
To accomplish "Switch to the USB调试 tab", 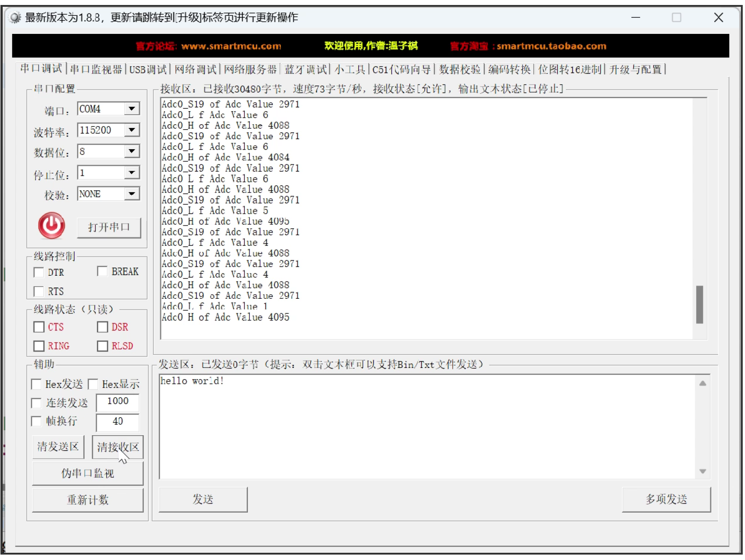I will coord(148,70).
